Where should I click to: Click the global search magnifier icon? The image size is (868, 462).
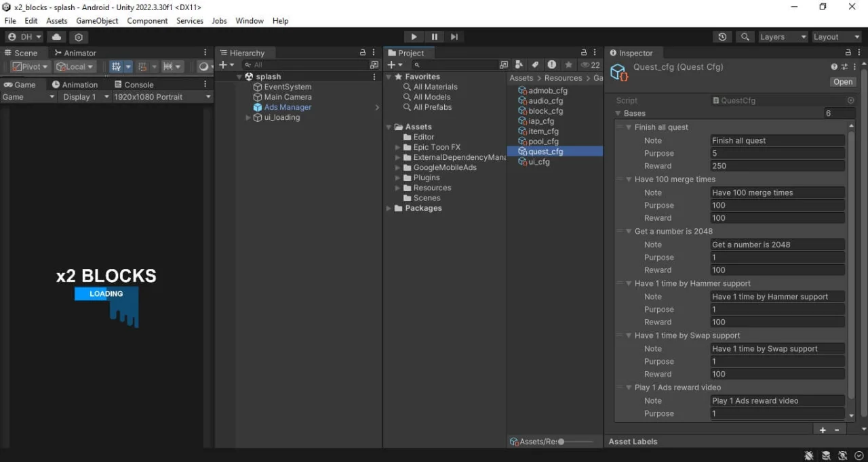745,37
